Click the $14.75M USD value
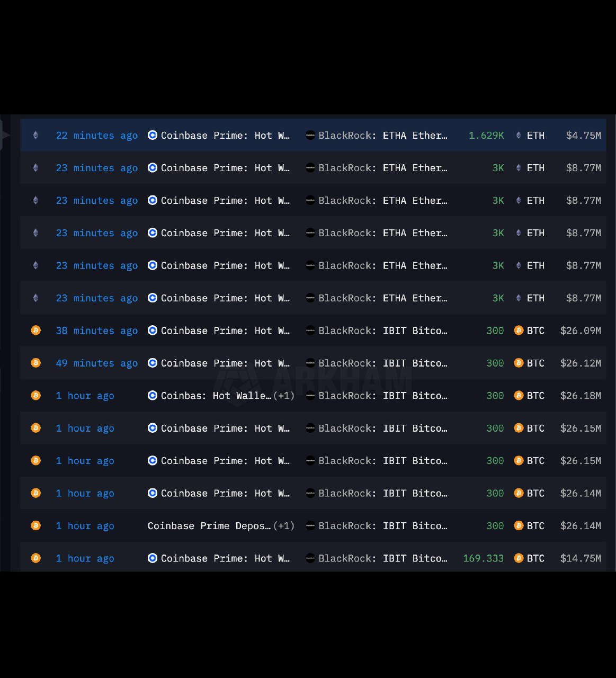616x678 pixels. 581,558
